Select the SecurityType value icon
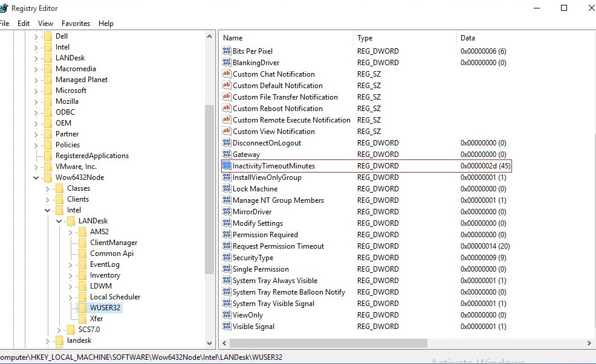This screenshot has width=596, height=364. click(x=226, y=258)
